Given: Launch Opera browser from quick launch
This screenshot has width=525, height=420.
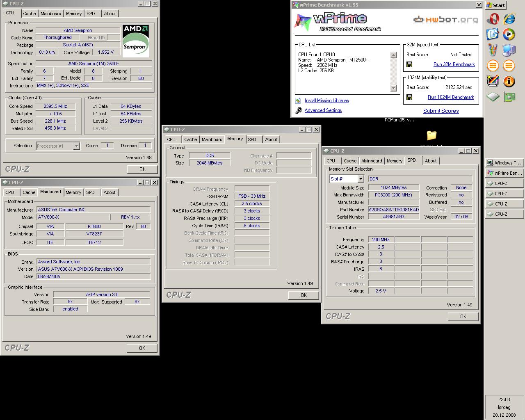Looking at the screenshot, I should click(x=493, y=19).
